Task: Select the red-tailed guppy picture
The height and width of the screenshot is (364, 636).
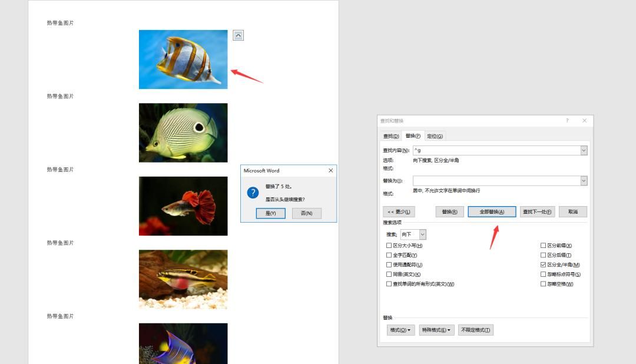Action: (x=183, y=206)
